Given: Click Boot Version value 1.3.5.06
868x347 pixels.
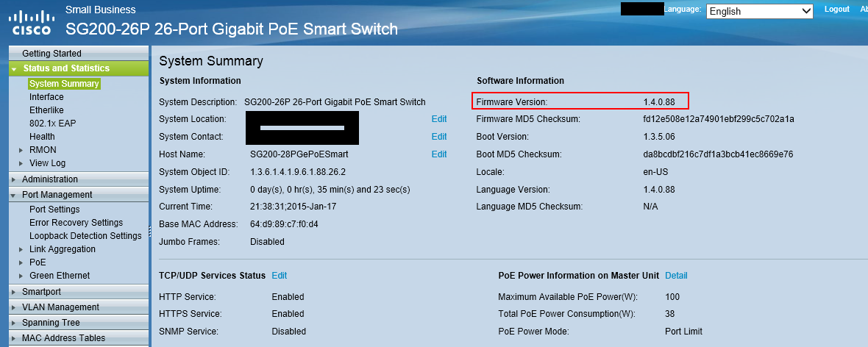Looking at the screenshot, I should coord(658,137).
